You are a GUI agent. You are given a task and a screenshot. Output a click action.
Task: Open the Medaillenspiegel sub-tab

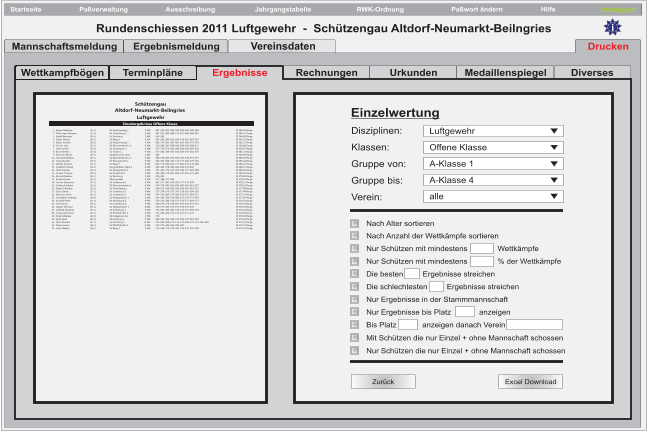pyautogui.click(x=505, y=73)
